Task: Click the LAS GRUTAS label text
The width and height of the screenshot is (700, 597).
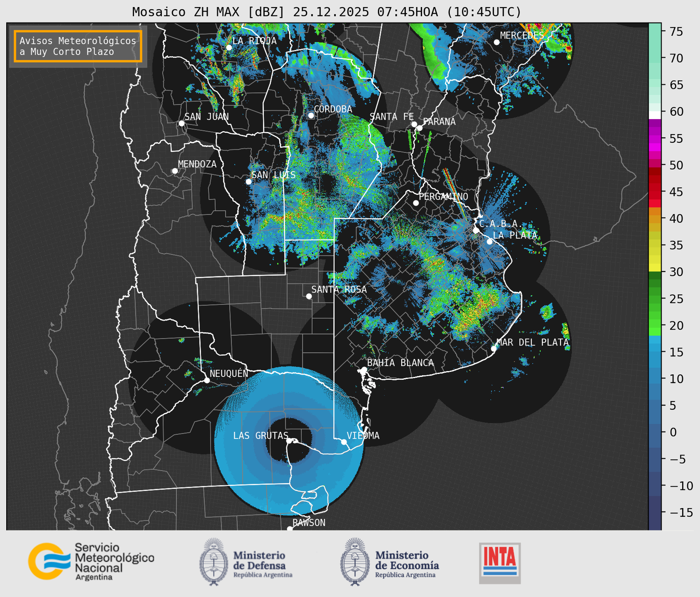Action: (261, 436)
